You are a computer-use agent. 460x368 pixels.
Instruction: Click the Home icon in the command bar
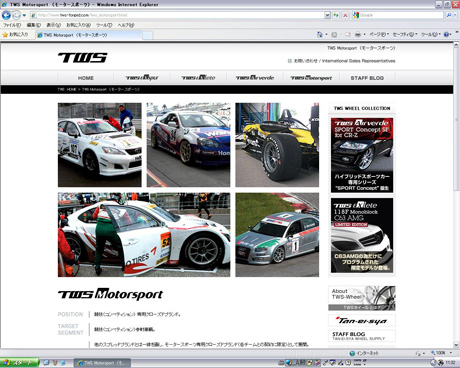tap(320, 34)
